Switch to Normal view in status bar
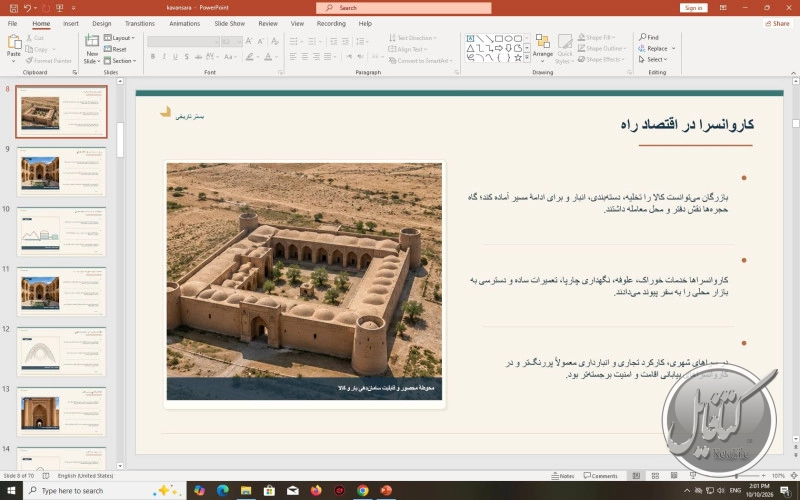 coord(636,476)
